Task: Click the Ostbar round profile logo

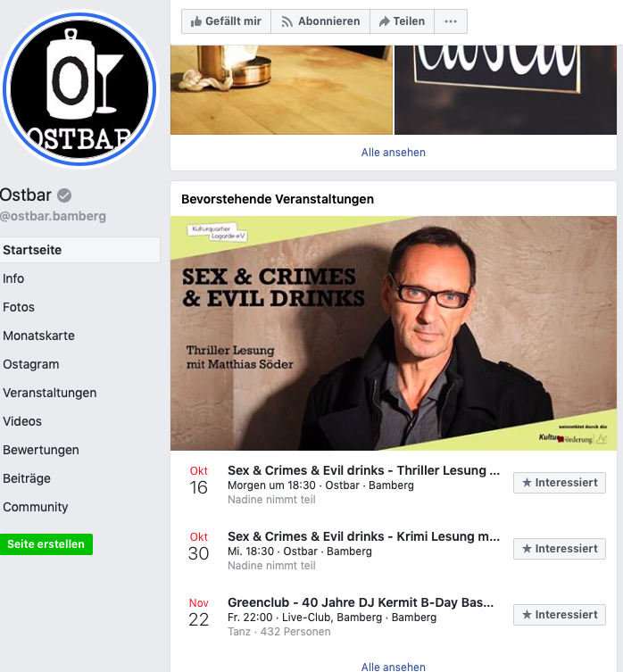Action: [79, 89]
